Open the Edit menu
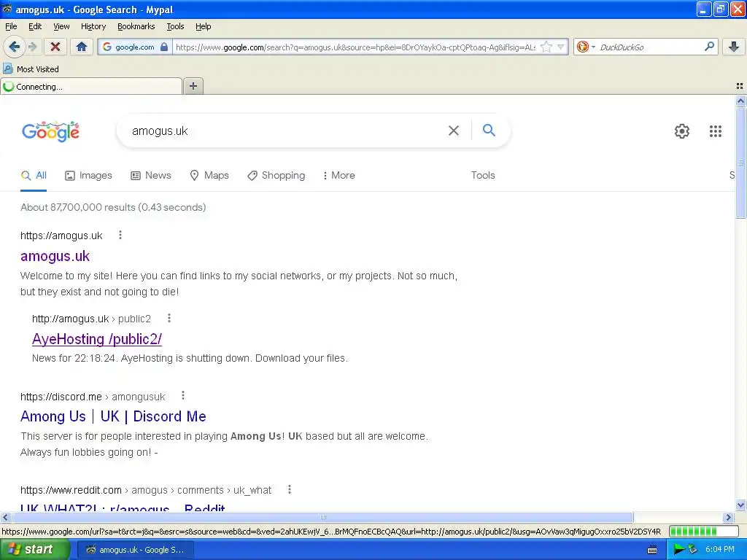 pyautogui.click(x=35, y=26)
